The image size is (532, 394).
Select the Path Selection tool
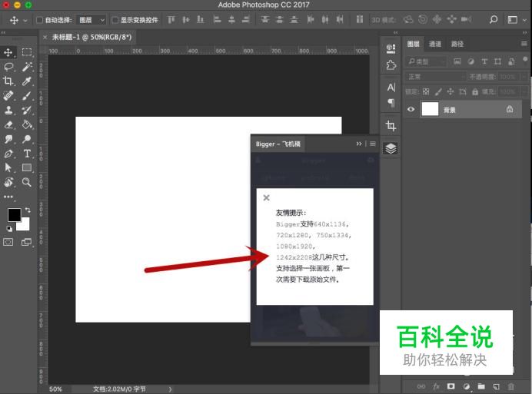pos(8,168)
